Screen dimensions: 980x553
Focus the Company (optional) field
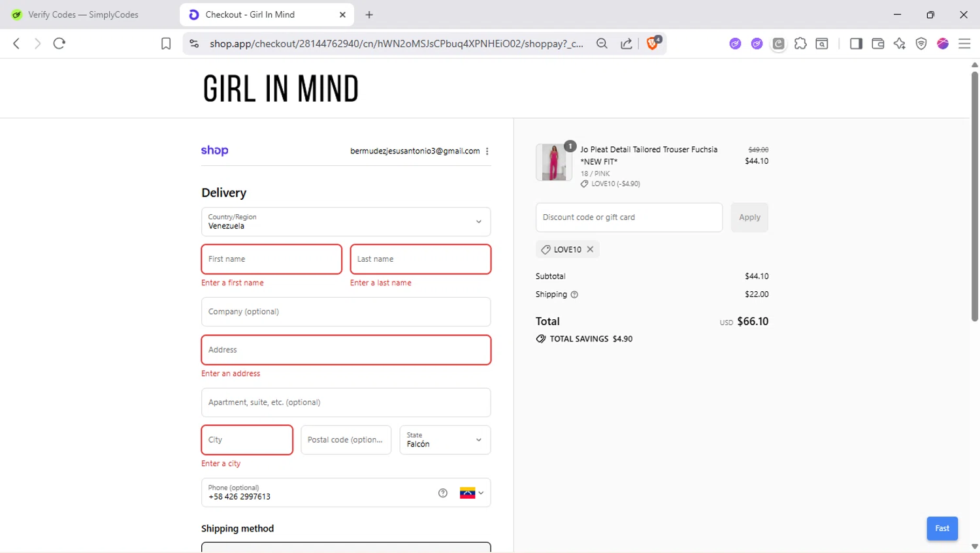click(346, 311)
